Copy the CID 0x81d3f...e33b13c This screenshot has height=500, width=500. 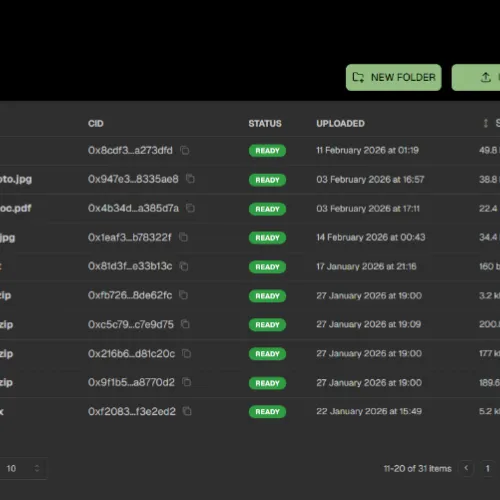184,266
